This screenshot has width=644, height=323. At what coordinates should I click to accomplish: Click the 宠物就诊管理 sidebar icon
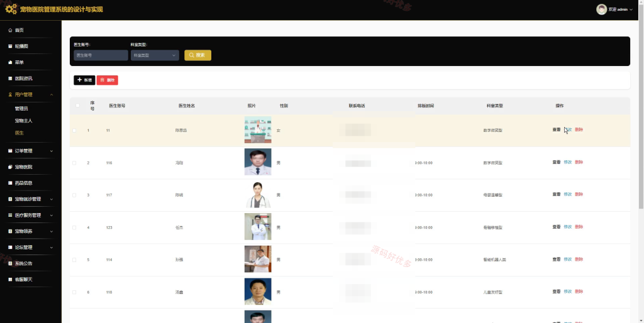tap(10, 199)
